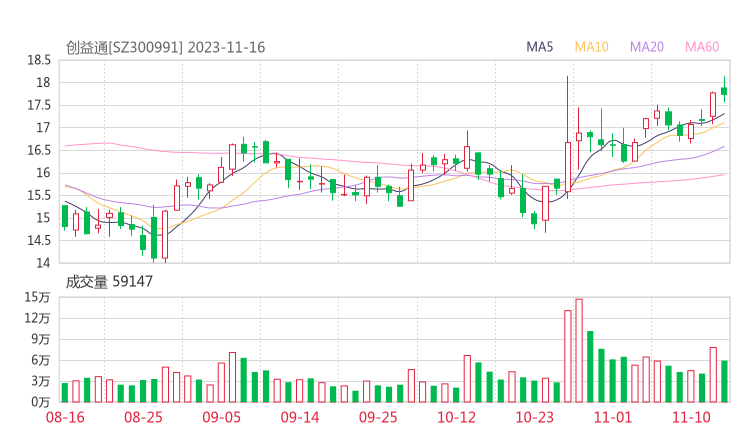The width and height of the screenshot is (740, 440).
Task: Hide the MA20 moving average line
Action: (x=647, y=47)
